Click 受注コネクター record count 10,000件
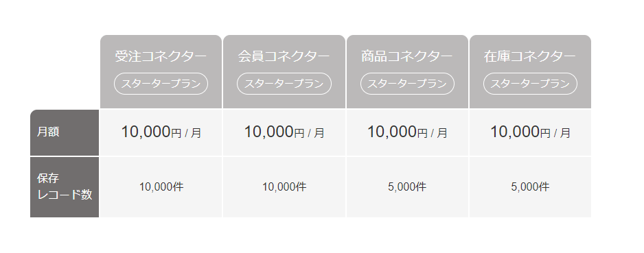 [x=161, y=187]
